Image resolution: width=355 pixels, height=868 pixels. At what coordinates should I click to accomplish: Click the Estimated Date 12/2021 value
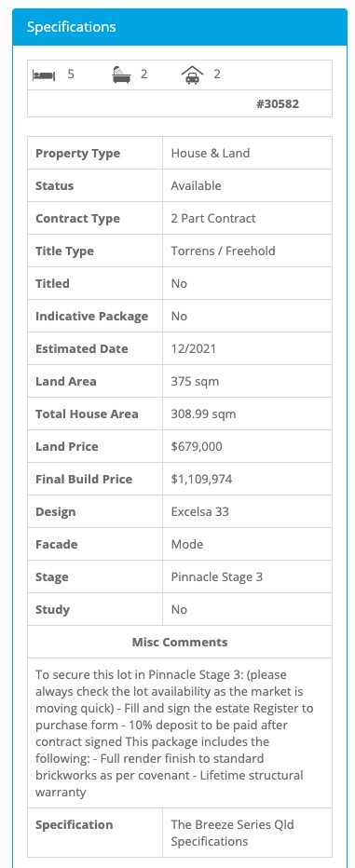[193, 348]
